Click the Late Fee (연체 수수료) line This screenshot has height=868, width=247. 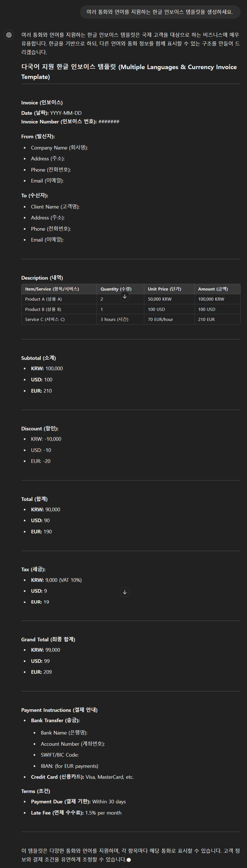tap(76, 813)
